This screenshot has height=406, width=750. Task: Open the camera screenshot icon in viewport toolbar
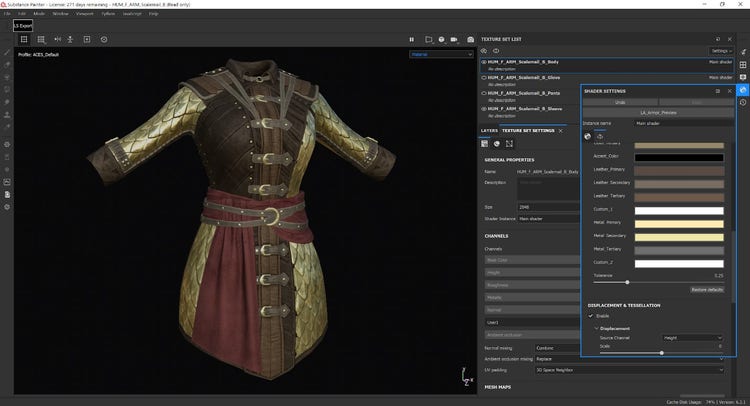471,39
